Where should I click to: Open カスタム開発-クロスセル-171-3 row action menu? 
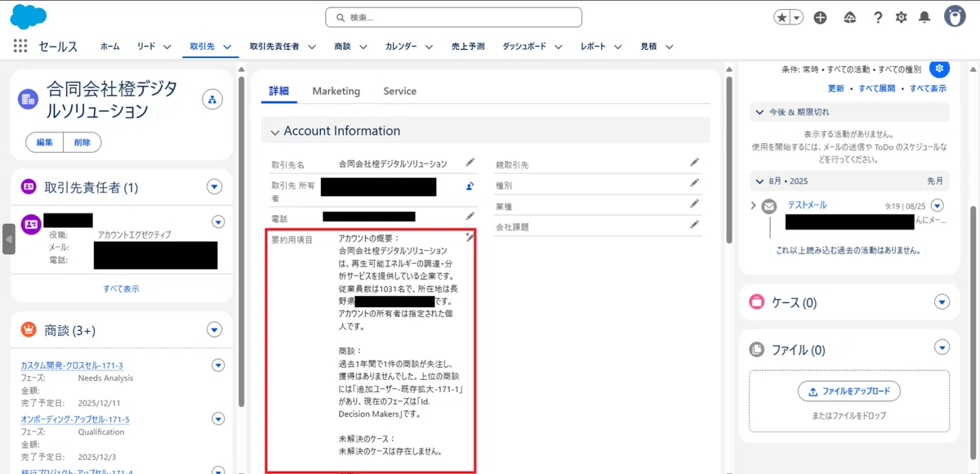pos(218,365)
